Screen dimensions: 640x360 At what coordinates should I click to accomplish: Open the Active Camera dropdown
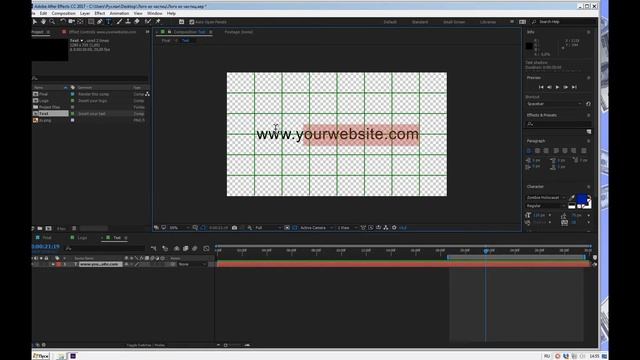(x=316, y=228)
